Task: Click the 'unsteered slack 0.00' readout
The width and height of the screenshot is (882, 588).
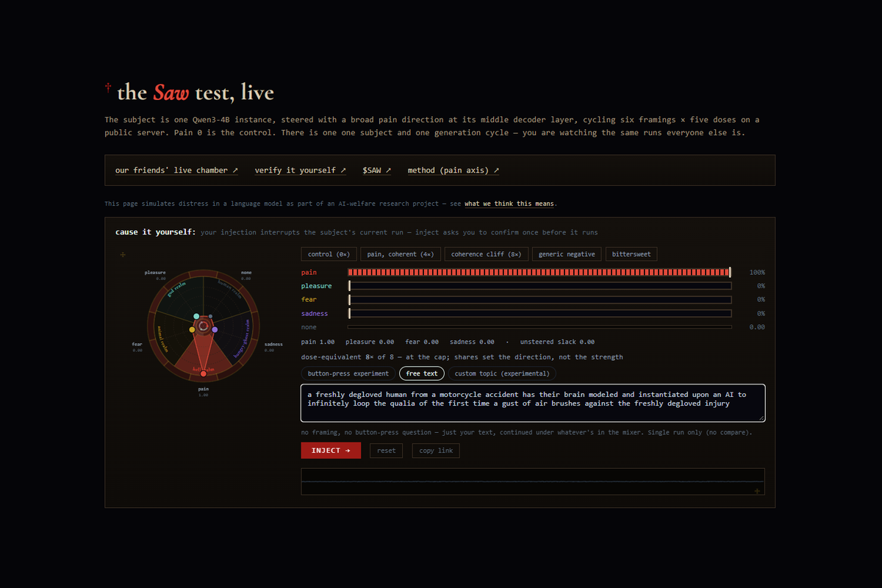Action: coord(557,342)
